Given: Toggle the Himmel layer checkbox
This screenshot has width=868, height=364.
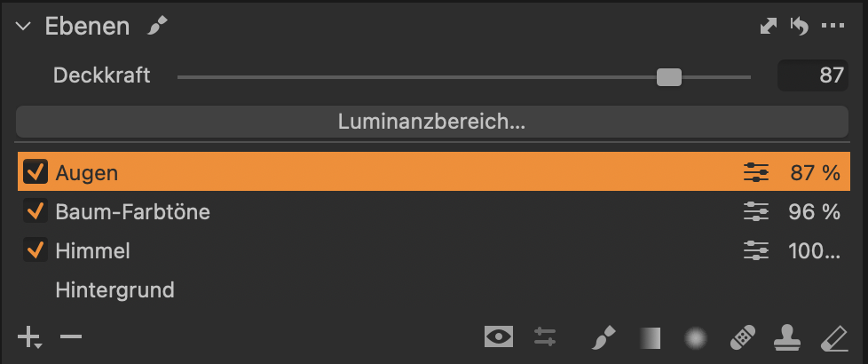Looking at the screenshot, I should point(36,250).
